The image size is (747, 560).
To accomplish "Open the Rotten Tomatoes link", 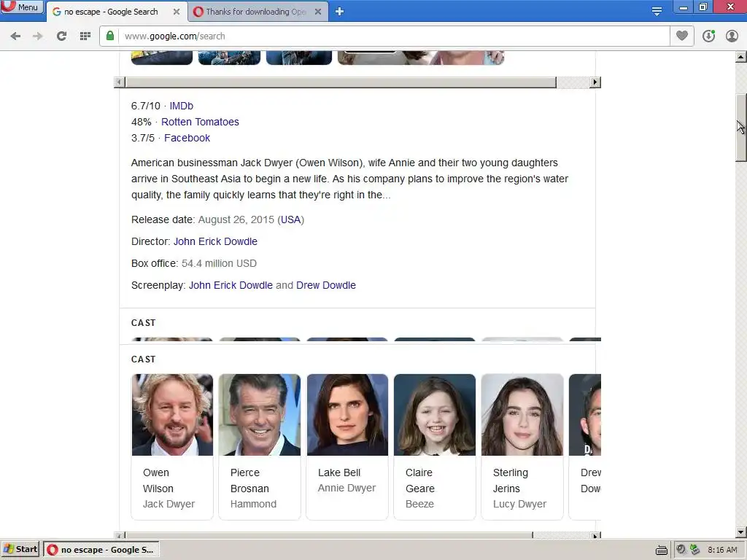I will [x=200, y=122].
